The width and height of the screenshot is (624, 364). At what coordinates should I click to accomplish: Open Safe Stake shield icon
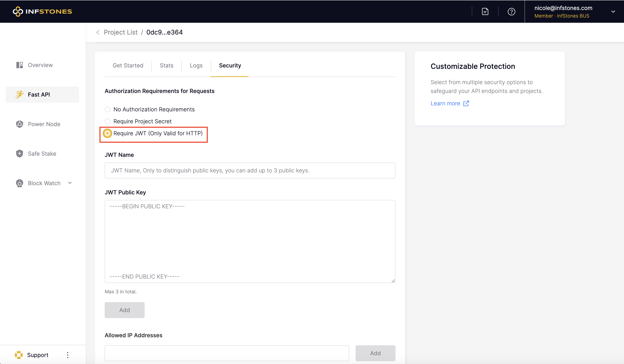19,153
